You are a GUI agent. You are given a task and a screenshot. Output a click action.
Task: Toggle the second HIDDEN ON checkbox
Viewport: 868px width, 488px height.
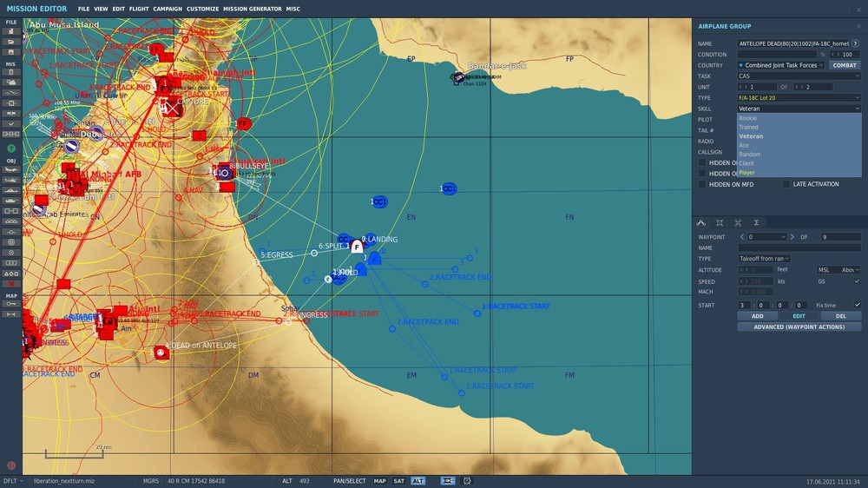coord(702,174)
